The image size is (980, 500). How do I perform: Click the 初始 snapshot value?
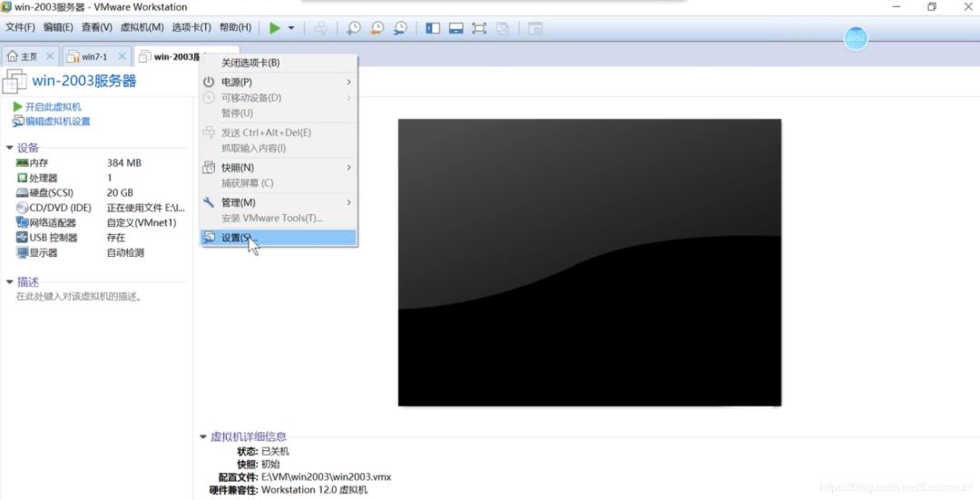pyautogui.click(x=270, y=465)
